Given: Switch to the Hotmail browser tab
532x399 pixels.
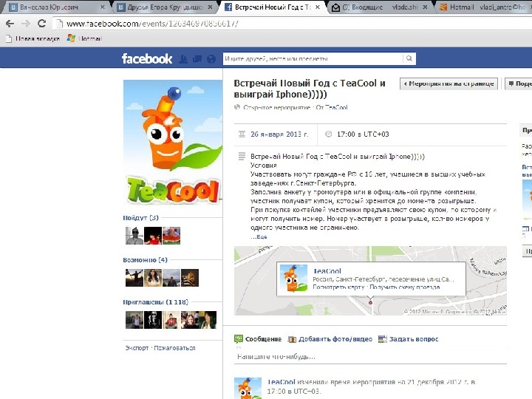Looking at the screenshot, I should 485,7.
